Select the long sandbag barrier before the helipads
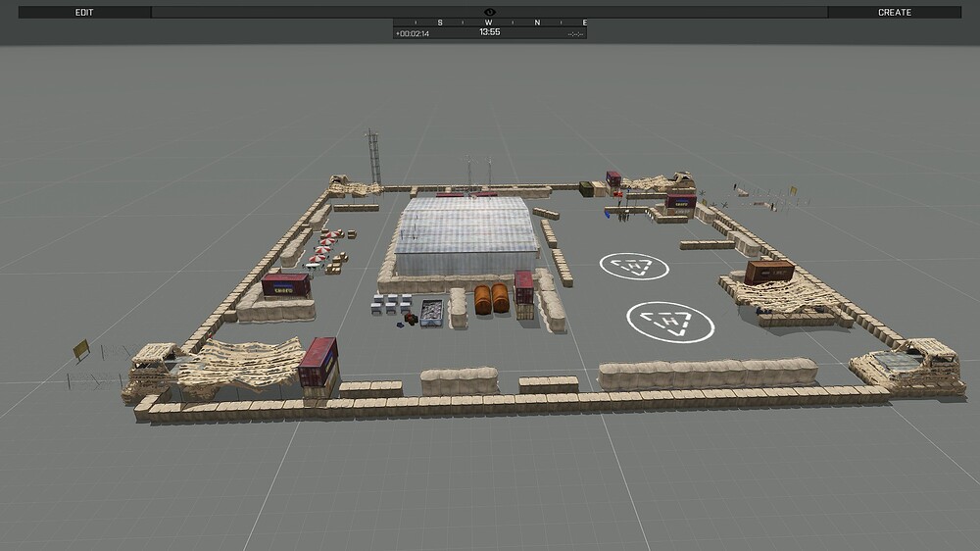Image resolution: width=980 pixels, height=551 pixels. click(707, 373)
